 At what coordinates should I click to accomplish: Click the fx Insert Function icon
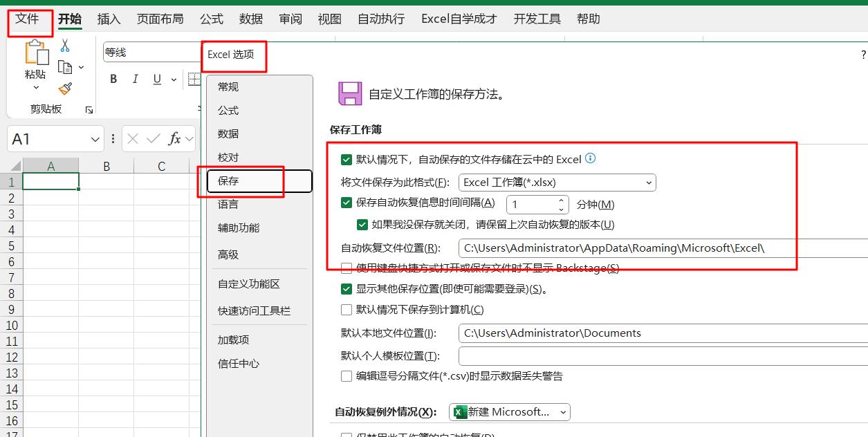coord(175,139)
